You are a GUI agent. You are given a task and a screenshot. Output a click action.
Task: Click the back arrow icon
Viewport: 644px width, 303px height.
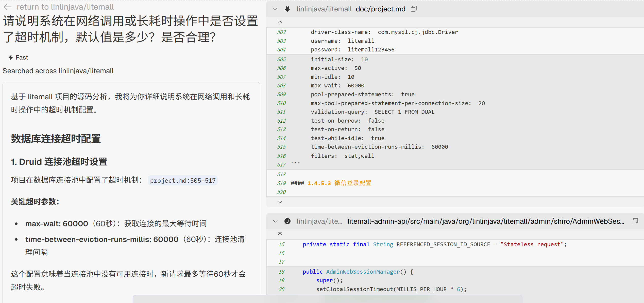pyautogui.click(x=8, y=7)
